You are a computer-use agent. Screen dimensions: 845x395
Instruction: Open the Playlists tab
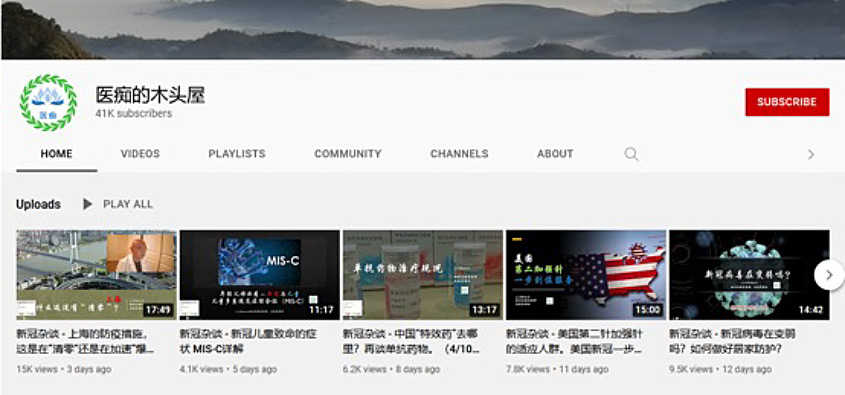click(237, 154)
